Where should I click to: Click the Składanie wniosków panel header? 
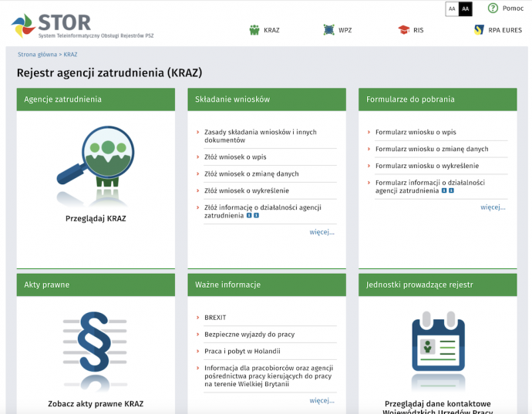pos(267,99)
